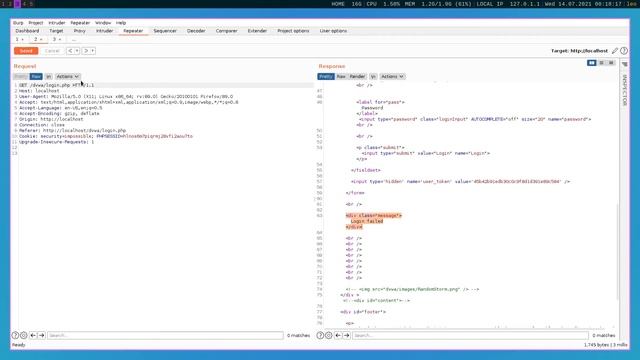Viewport: 640px width, 360px height.
Task: Open the Intruder menu in menu bar
Action: point(57,23)
